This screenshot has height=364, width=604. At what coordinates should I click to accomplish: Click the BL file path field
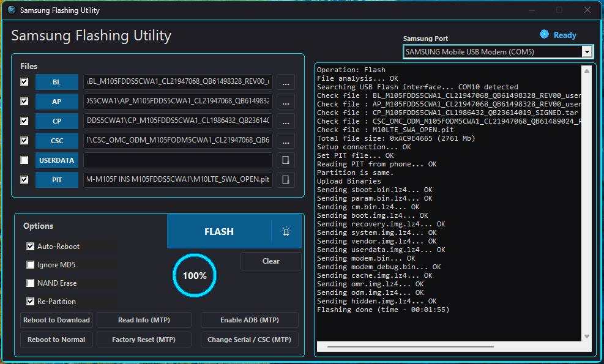point(178,82)
